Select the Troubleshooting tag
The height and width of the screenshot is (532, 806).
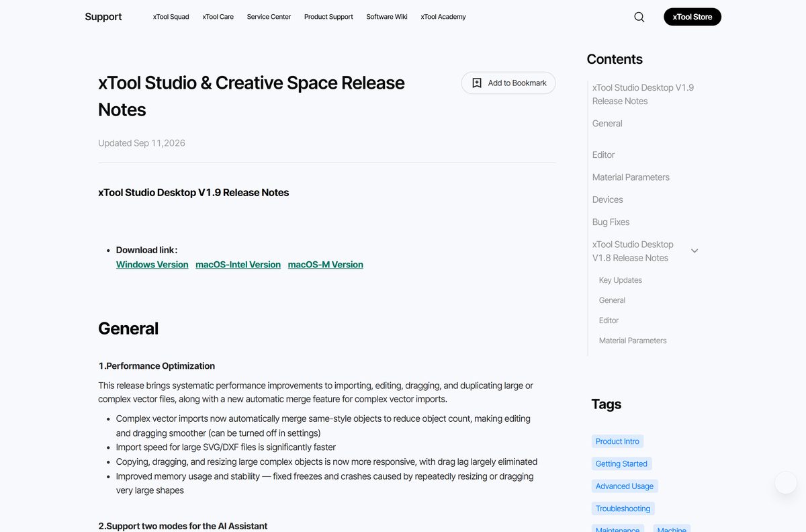(x=623, y=508)
